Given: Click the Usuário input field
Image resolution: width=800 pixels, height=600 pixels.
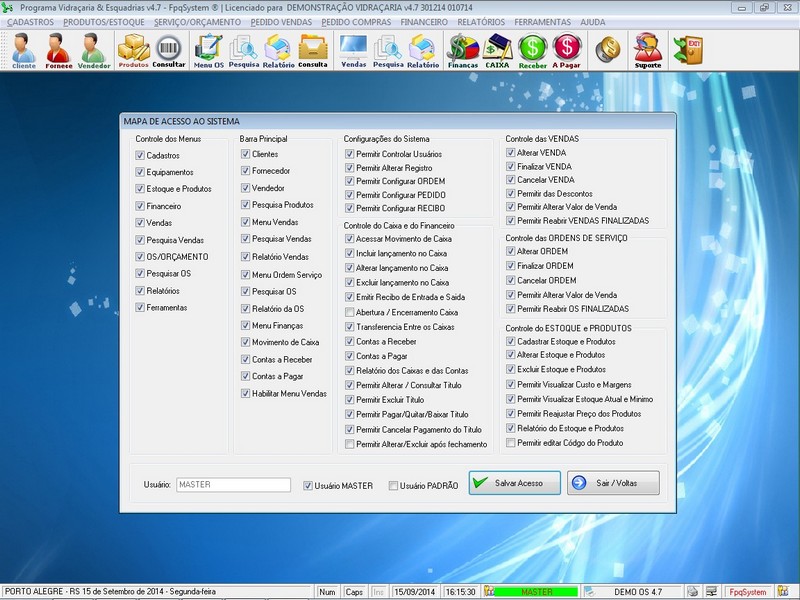Looking at the screenshot, I should tap(233, 485).
